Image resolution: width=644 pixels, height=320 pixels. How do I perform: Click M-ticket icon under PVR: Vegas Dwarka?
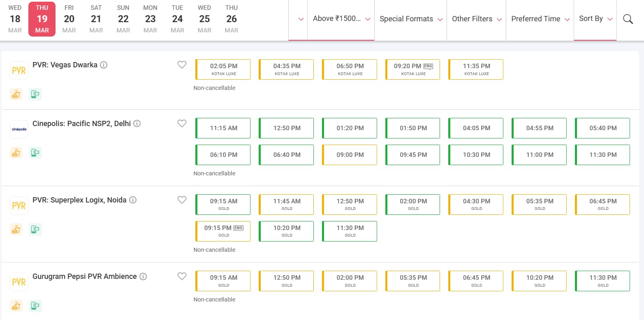(x=35, y=94)
